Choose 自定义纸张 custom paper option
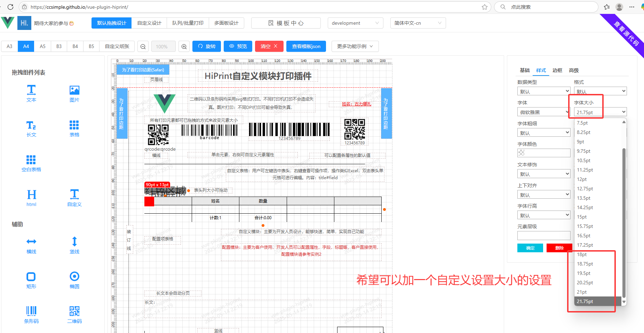 117,46
